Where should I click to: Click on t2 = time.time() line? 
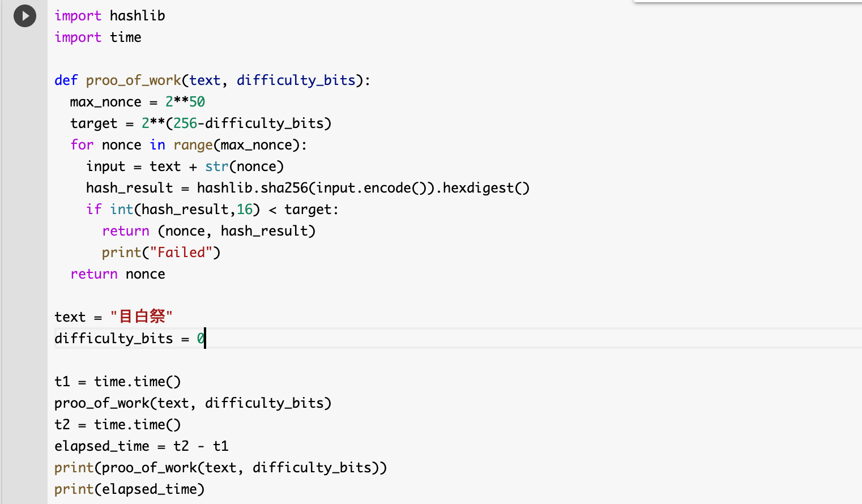tap(117, 425)
